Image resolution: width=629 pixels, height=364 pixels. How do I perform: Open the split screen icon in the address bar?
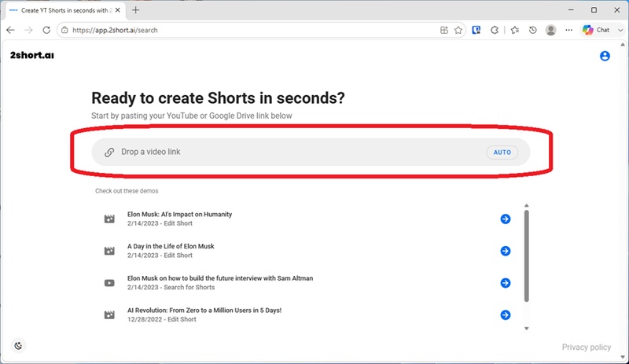pos(444,30)
